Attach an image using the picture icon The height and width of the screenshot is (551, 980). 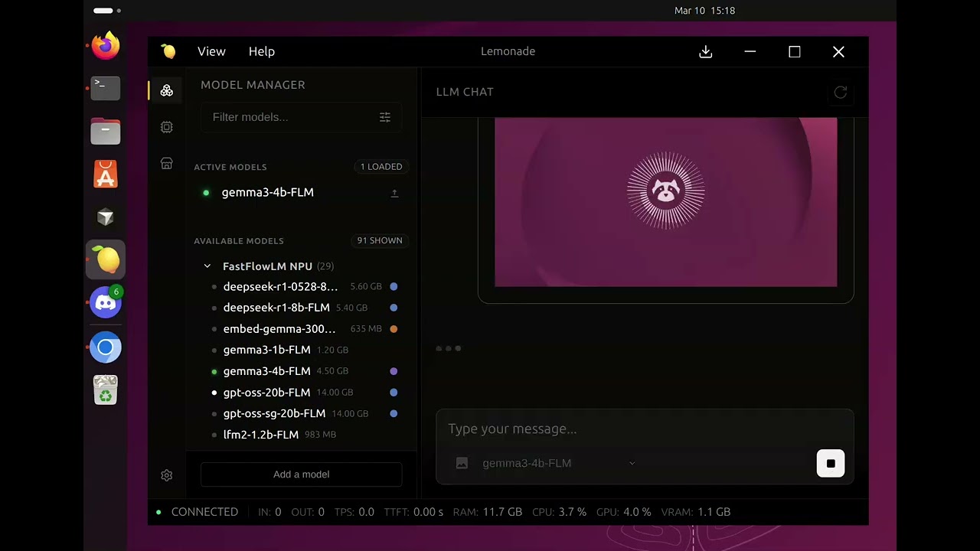pos(462,463)
